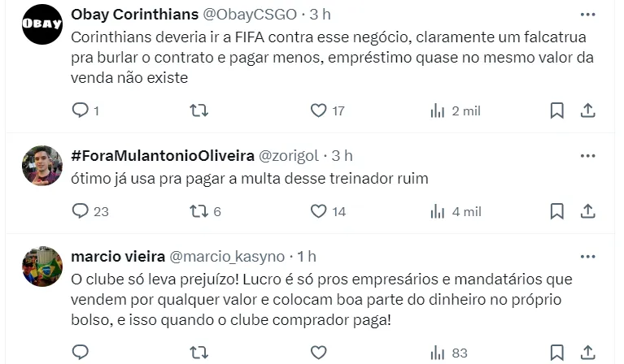The height and width of the screenshot is (364, 624).
Task: Open more options for @zorigol's tweet
Action: tap(587, 156)
